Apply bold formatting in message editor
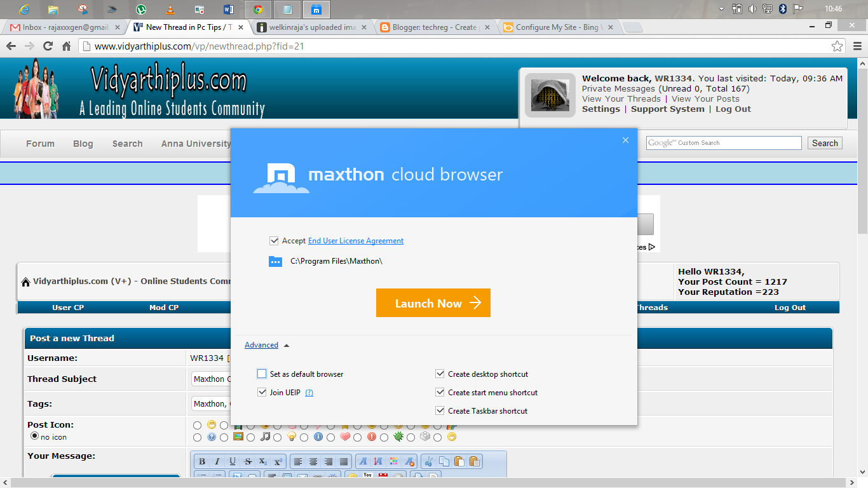This screenshot has height=488, width=868. pos(202,462)
